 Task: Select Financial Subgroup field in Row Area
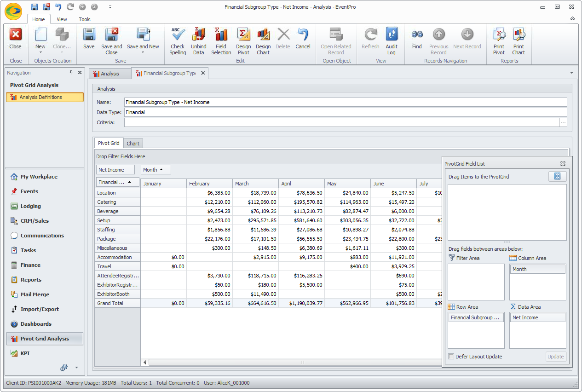point(476,317)
